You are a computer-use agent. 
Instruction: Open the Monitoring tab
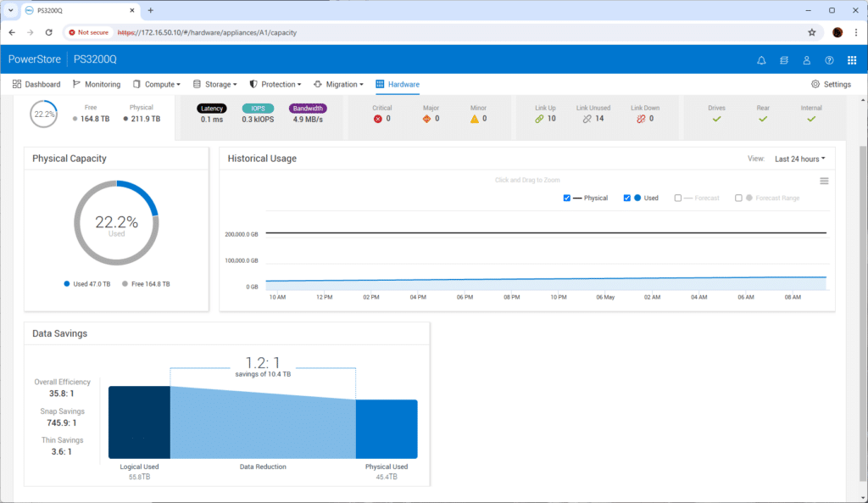[x=97, y=84]
